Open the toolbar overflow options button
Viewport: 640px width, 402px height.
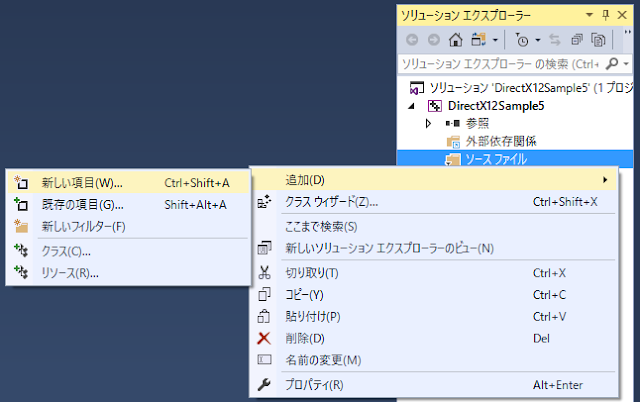pos(628,33)
